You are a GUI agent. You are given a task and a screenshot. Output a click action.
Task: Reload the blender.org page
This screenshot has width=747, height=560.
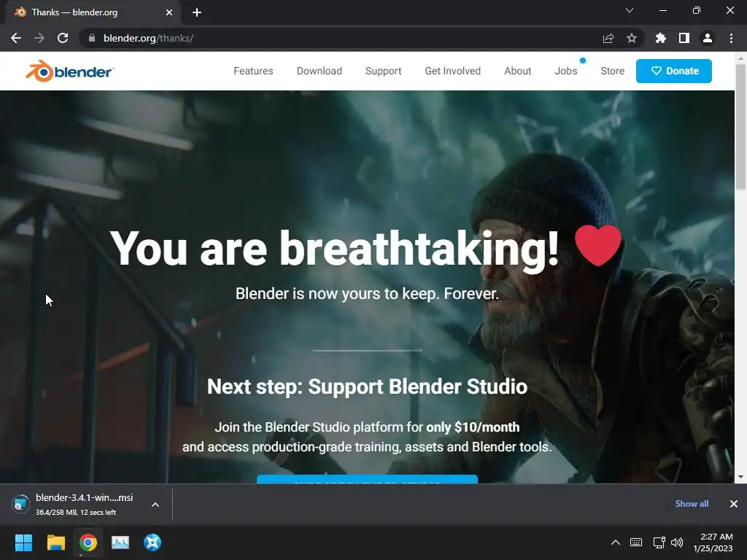[x=63, y=38]
